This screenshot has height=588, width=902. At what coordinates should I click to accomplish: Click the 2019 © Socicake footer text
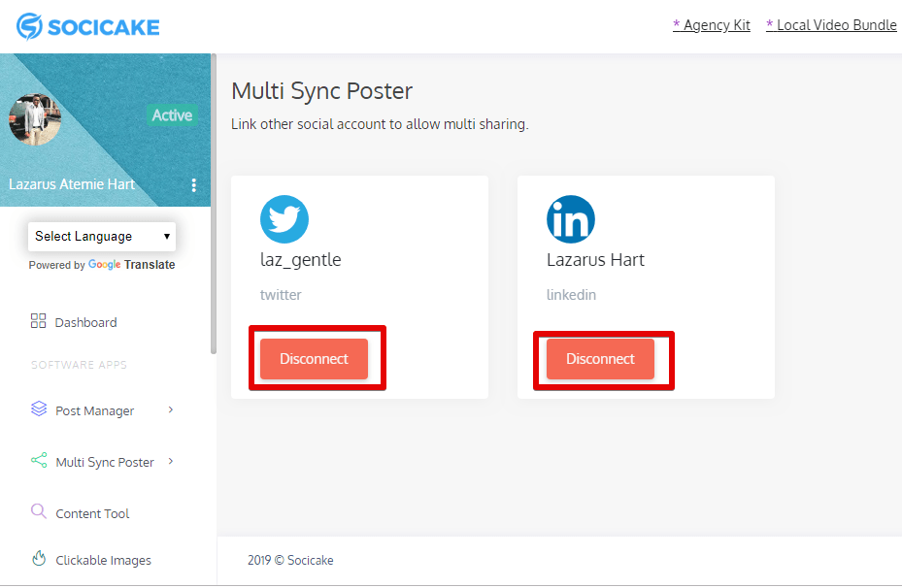click(290, 561)
